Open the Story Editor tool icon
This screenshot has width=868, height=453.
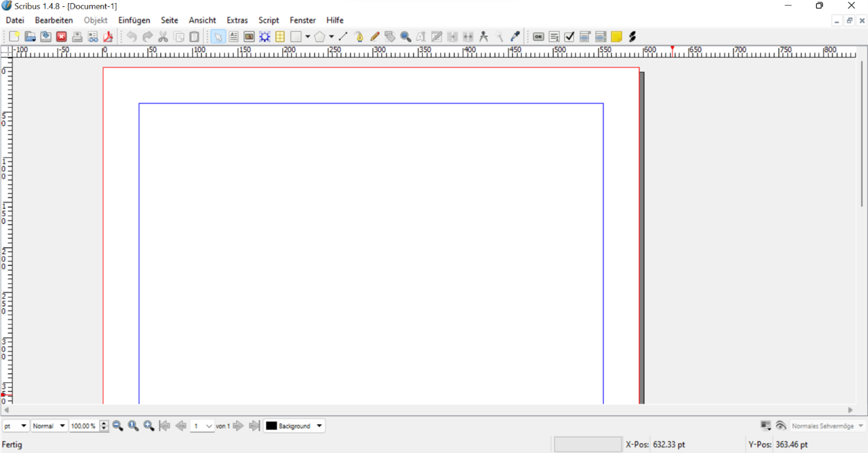point(437,37)
